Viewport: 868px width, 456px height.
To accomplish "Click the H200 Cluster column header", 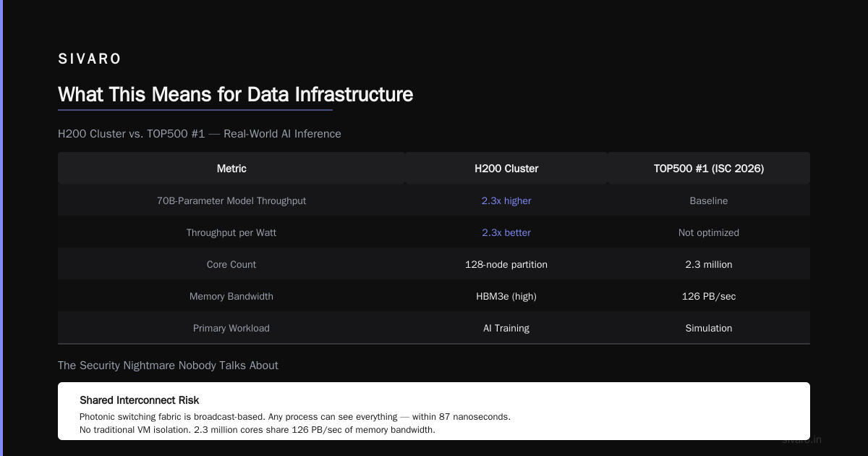I will [506, 169].
